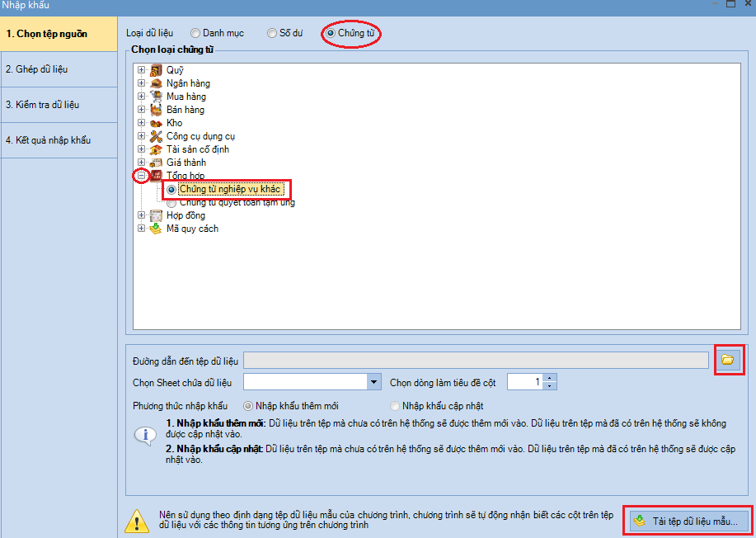Click the Đường dẫn đến tệp dữ liệu field
The width and height of the screenshot is (756, 538).
point(476,361)
